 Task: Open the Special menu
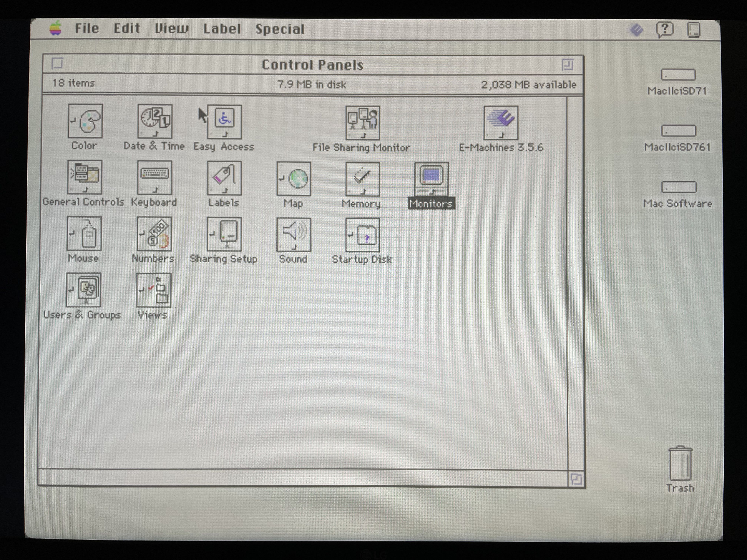click(x=280, y=29)
